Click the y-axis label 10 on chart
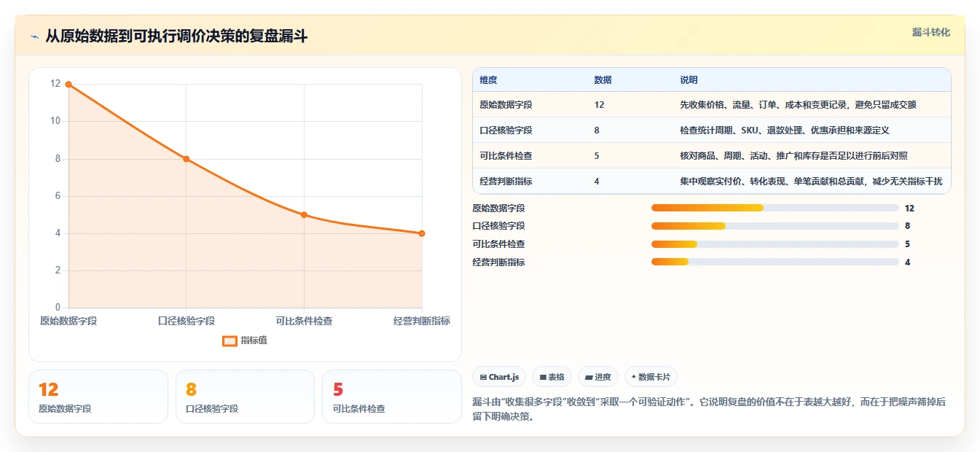Image resolution: width=980 pixels, height=452 pixels. (55, 121)
